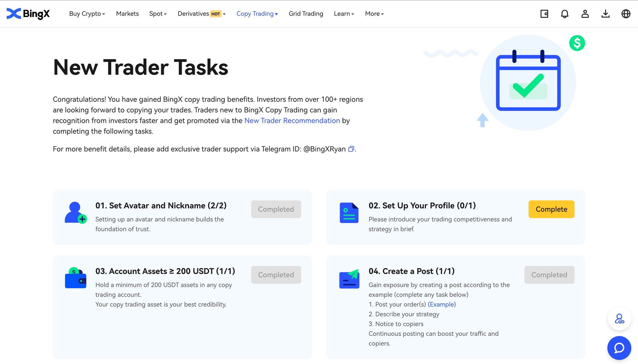Open the live chat support bubble

[619, 348]
